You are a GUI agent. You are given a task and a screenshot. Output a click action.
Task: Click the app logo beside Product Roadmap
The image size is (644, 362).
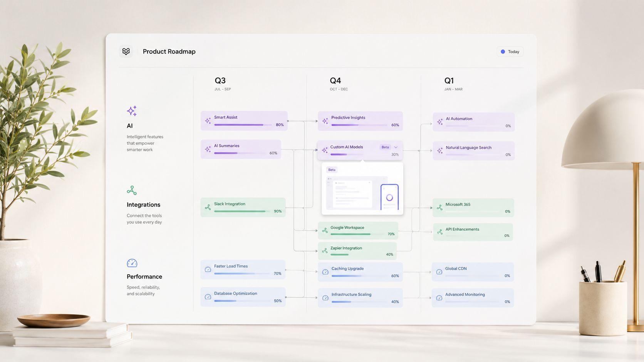pyautogui.click(x=126, y=51)
